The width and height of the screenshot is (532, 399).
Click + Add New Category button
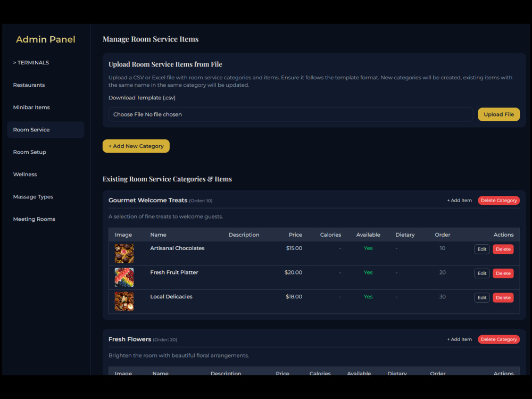[136, 146]
